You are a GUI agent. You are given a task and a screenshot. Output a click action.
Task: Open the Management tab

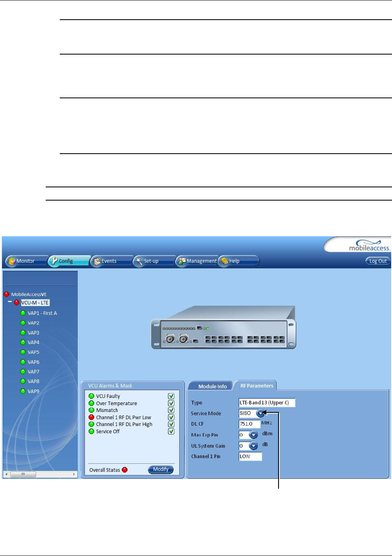(x=197, y=261)
